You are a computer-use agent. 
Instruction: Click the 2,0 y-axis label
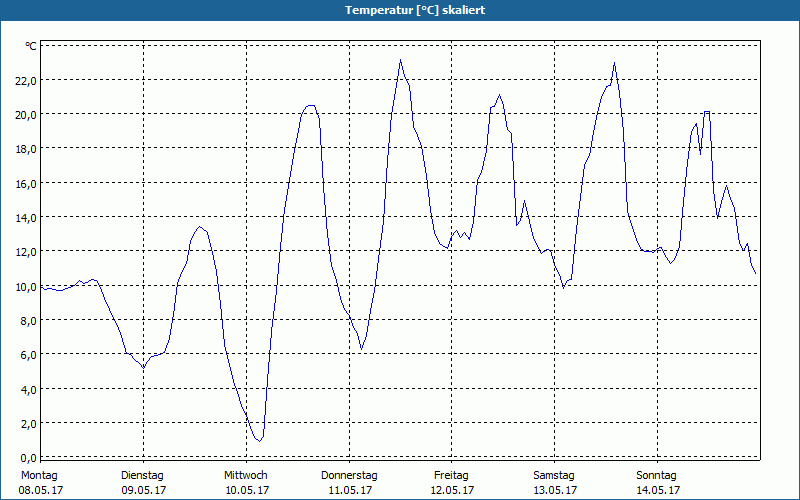[29, 424]
